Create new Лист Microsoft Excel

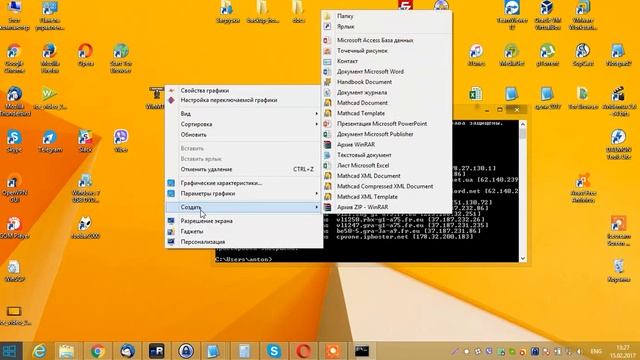click(387, 165)
